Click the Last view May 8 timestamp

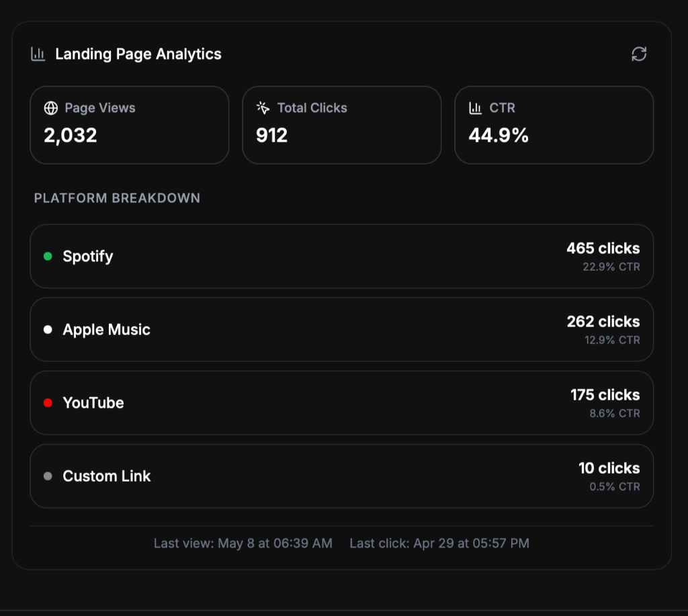pyautogui.click(x=243, y=543)
